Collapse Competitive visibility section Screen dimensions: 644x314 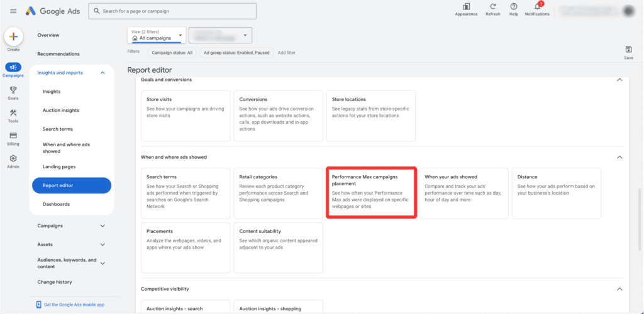619,289
